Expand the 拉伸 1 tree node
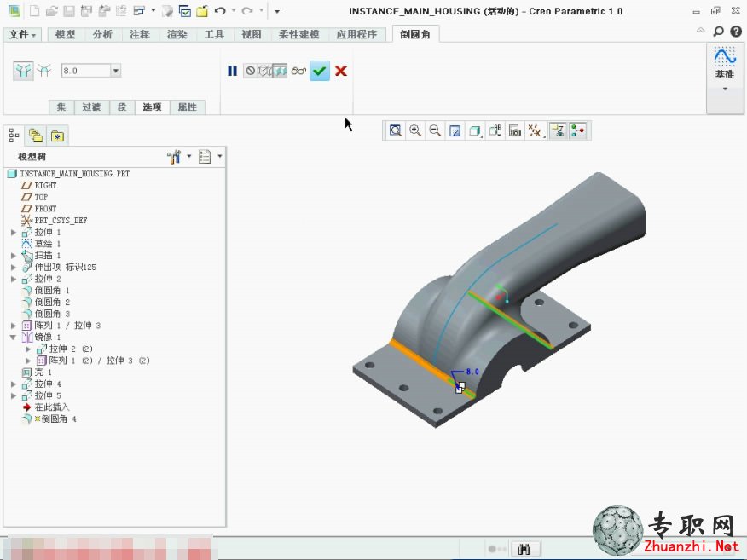Image resolution: width=747 pixels, height=560 pixels. tap(14, 233)
